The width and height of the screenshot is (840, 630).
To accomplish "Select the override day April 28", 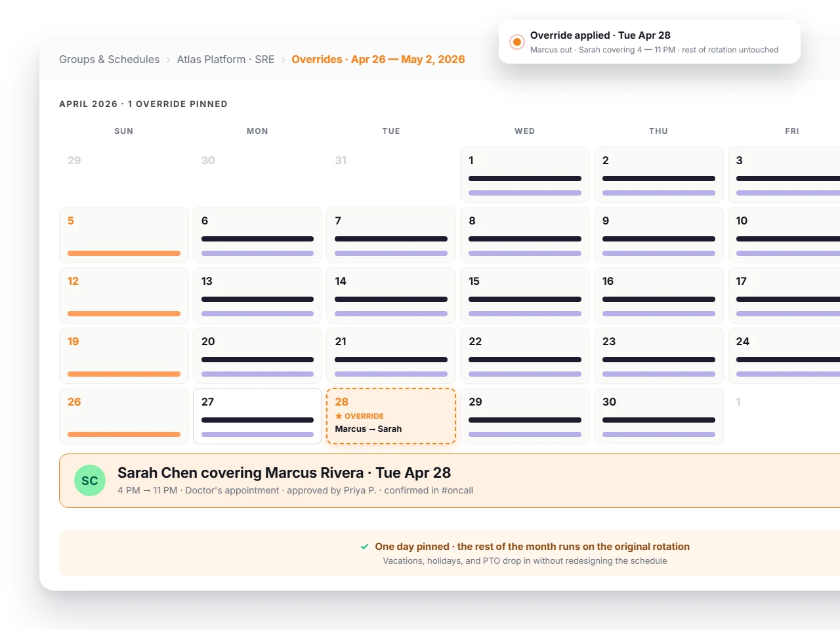I will point(391,416).
